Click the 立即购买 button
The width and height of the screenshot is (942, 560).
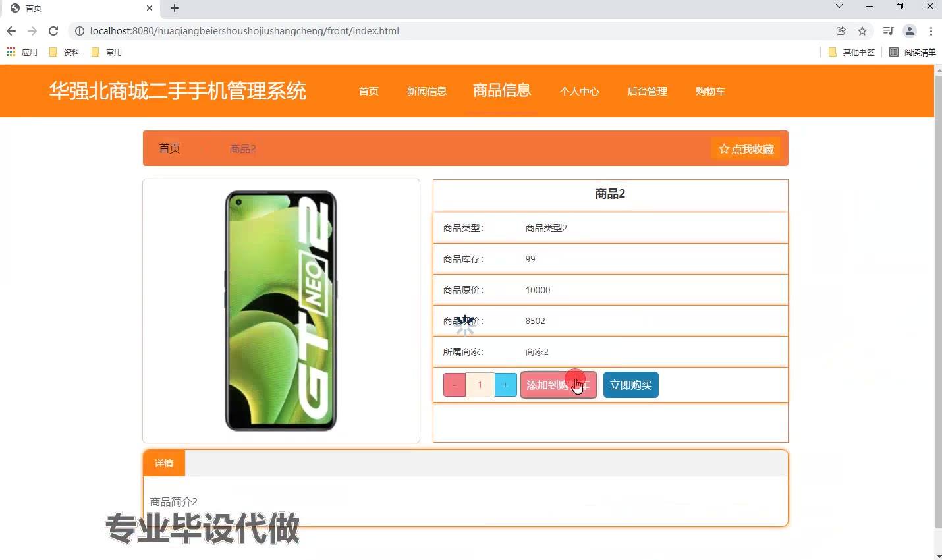point(631,385)
